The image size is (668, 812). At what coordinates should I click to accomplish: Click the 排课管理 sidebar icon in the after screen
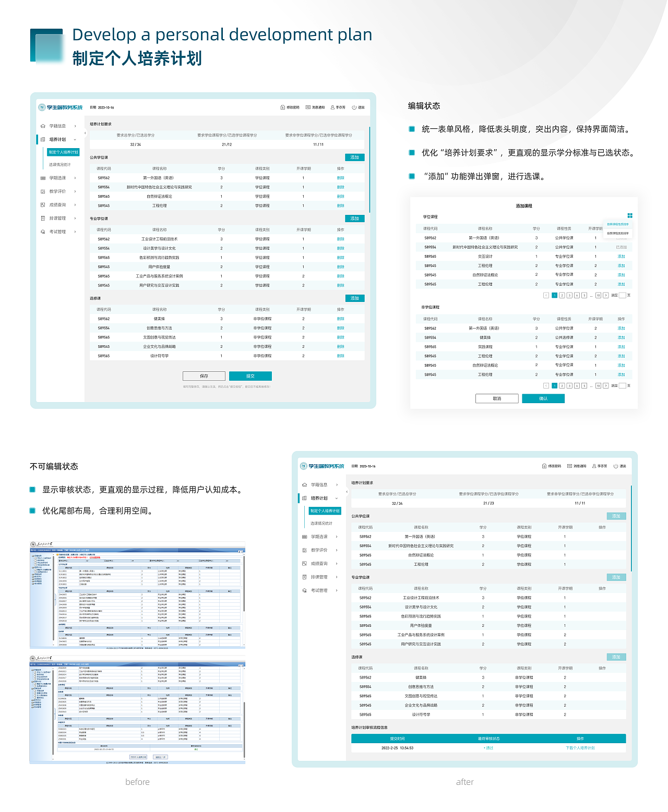305,577
